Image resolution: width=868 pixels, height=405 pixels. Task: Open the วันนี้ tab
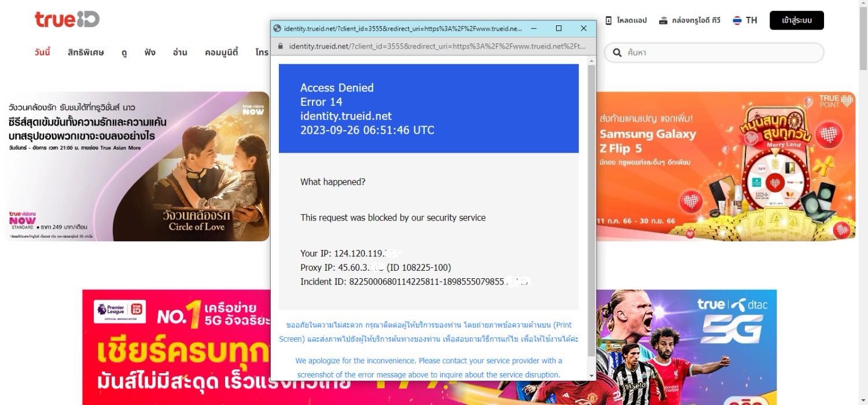tap(42, 52)
